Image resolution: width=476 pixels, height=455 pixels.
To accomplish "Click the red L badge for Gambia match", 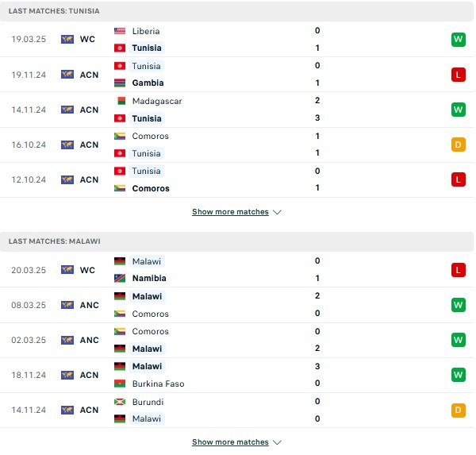I will click(x=458, y=75).
